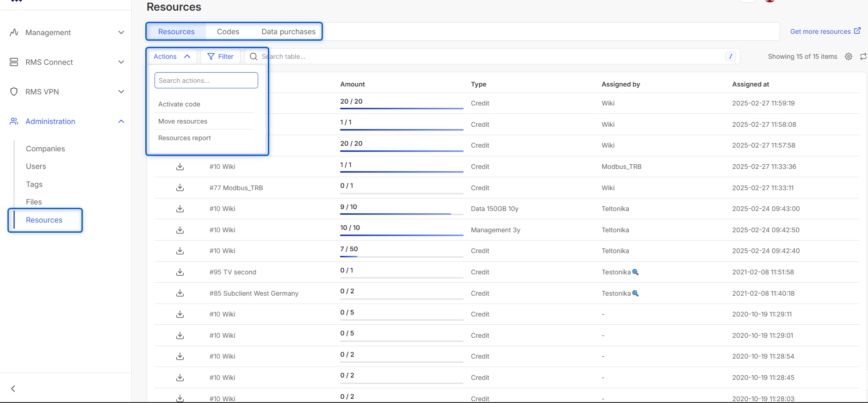Select Move resources from Actions menu

[183, 121]
